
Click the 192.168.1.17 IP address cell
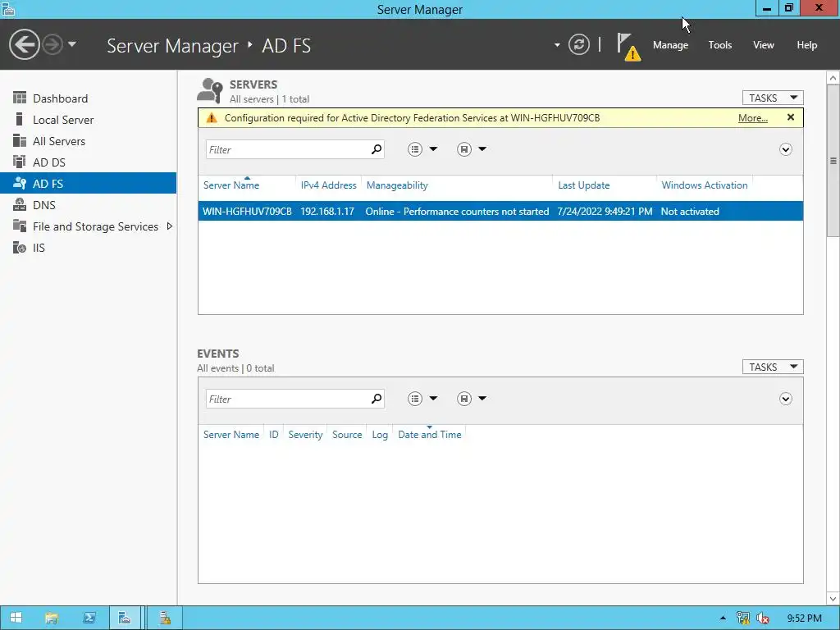point(326,211)
